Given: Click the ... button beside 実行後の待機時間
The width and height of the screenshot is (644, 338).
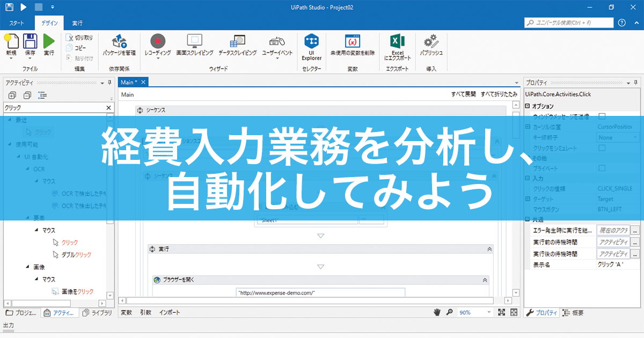Looking at the screenshot, I should pos(635,254).
